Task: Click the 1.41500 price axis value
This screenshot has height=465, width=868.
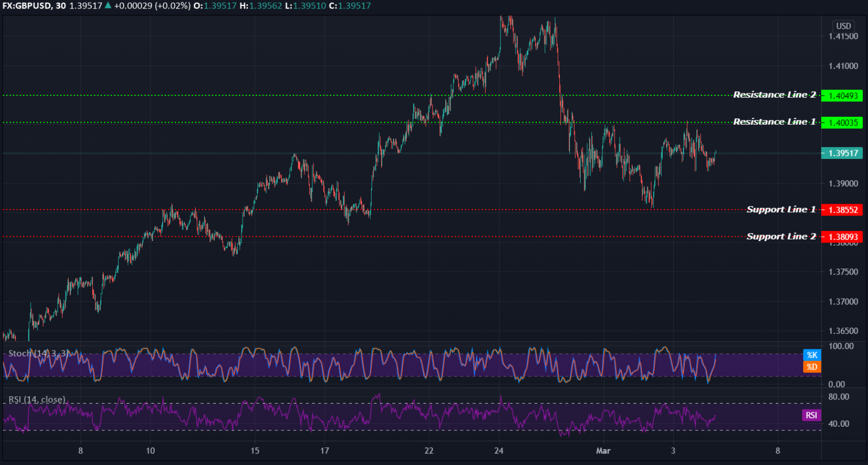Action: [x=843, y=36]
